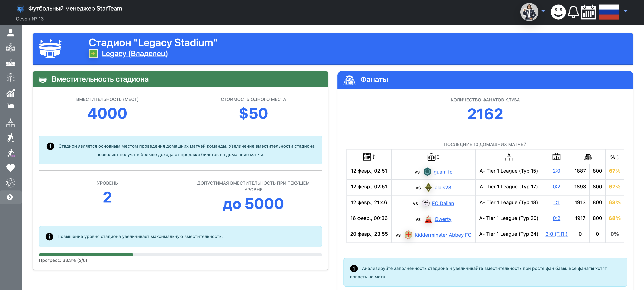Open Legacy (Владелец) club link

(135, 54)
